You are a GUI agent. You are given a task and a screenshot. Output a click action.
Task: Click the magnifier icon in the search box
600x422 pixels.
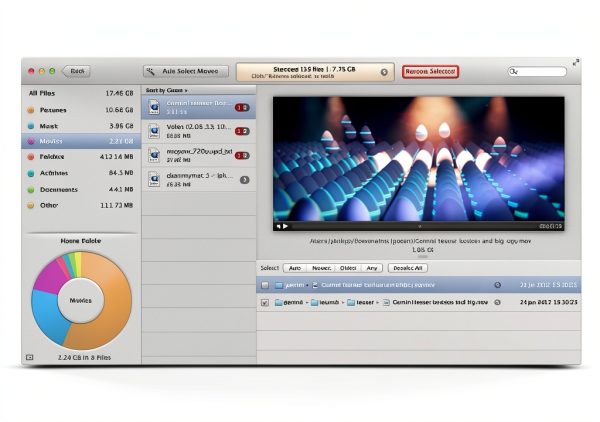coord(514,72)
